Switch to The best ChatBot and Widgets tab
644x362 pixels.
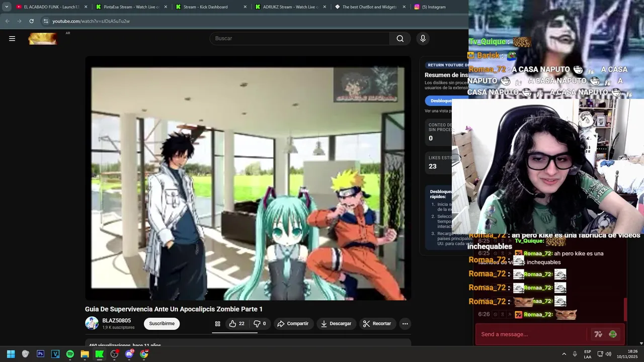click(x=370, y=7)
